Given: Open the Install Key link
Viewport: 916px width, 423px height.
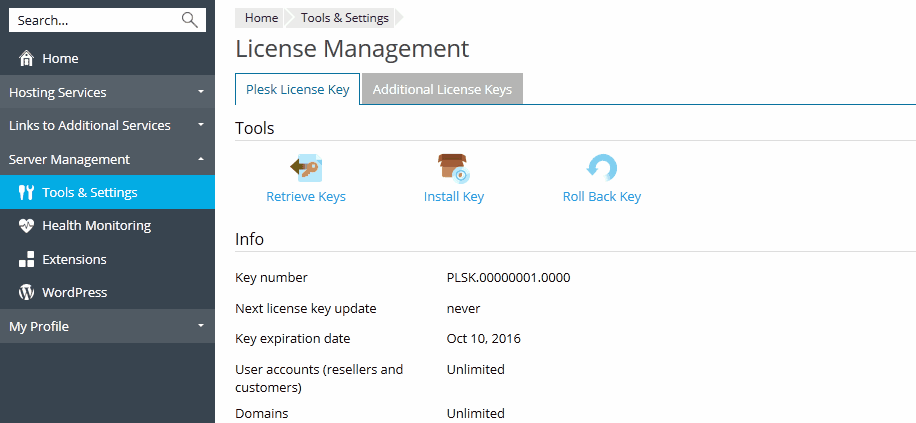Looking at the screenshot, I should [453, 197].
